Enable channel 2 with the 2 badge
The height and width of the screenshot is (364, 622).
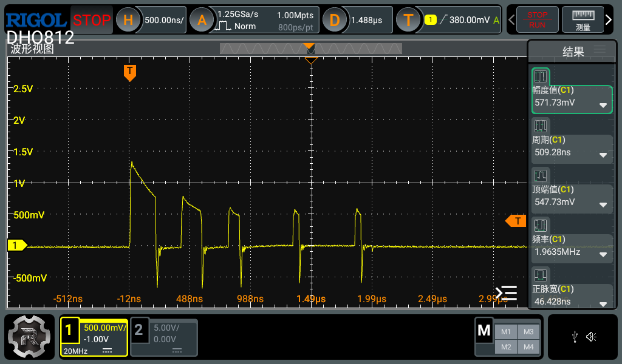pos(138,329)
